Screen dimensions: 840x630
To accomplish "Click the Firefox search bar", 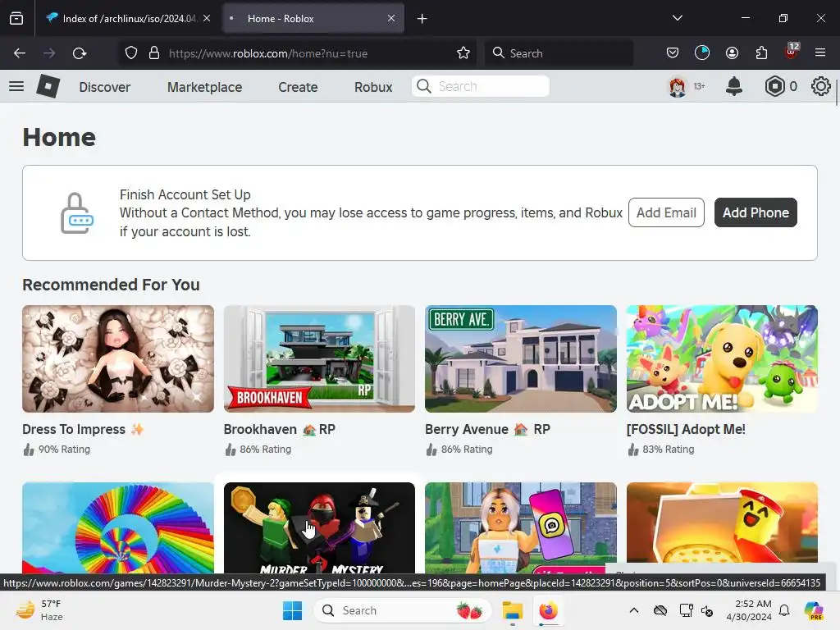I will pyautogui.click(x=559, y=53).
